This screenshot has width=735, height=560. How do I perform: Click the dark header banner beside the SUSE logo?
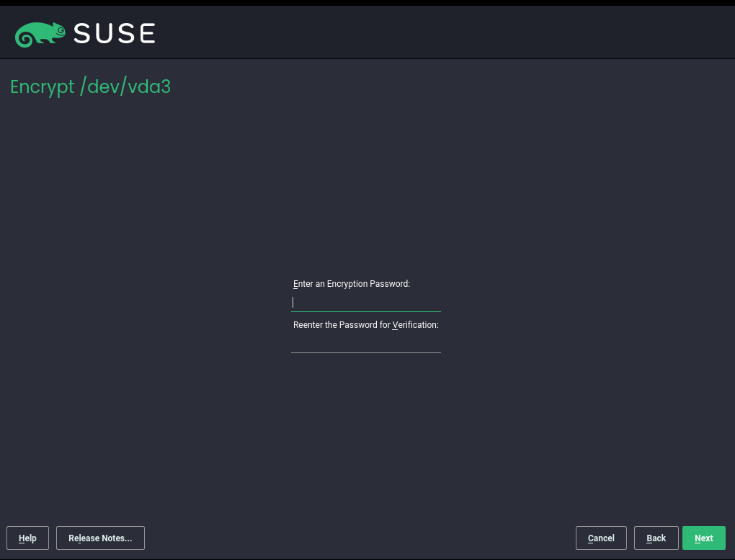[432, 33]
